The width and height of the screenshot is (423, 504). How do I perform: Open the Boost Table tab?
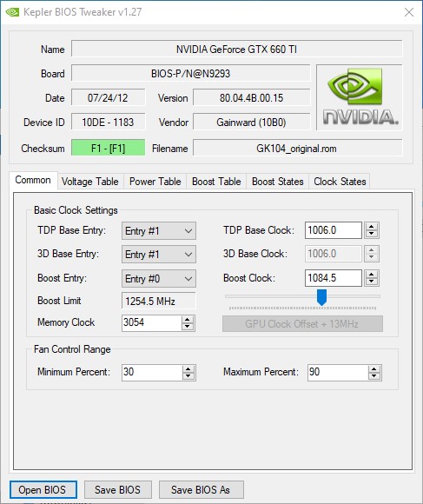(x=216, y=182)
